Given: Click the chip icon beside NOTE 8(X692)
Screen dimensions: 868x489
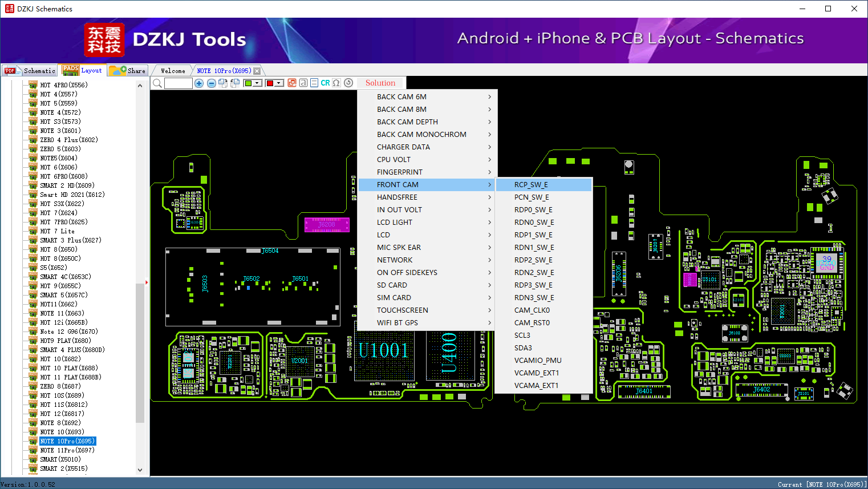Looking at the screenshot, I should tap(33, 423).
